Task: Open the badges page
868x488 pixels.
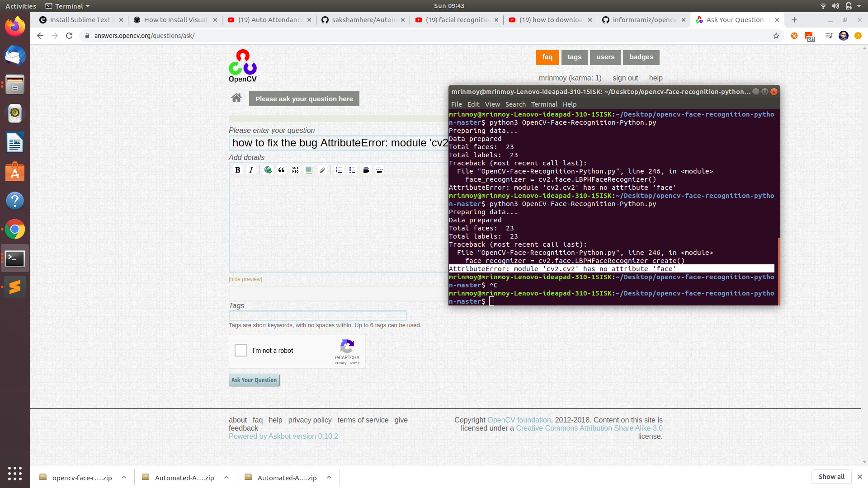Action: [641, 57]
